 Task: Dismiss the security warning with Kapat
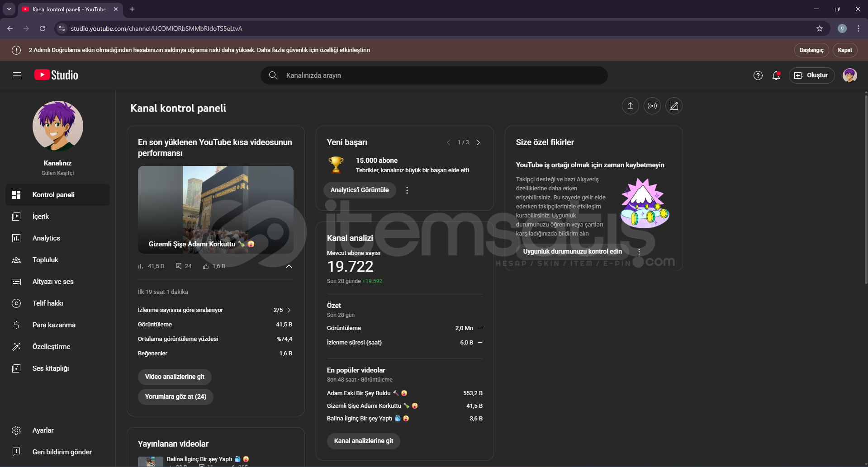(x=844, y=50)
